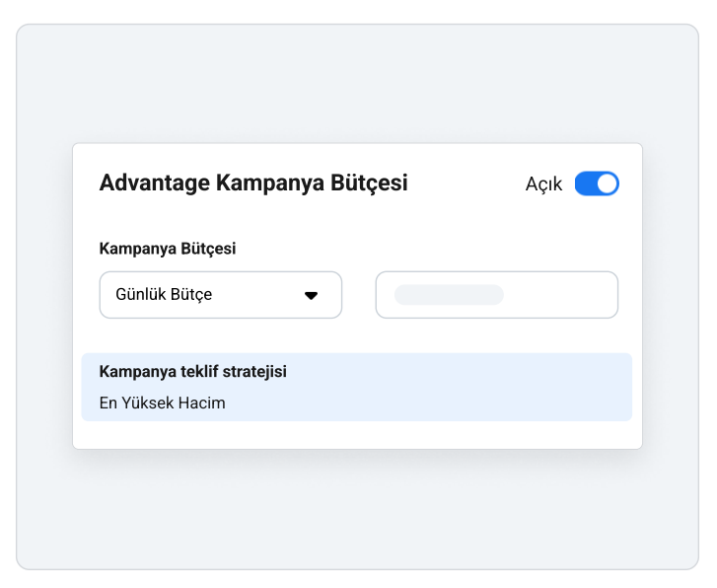Click the Kampanya teklif stratejisi heading

(193, 372)
